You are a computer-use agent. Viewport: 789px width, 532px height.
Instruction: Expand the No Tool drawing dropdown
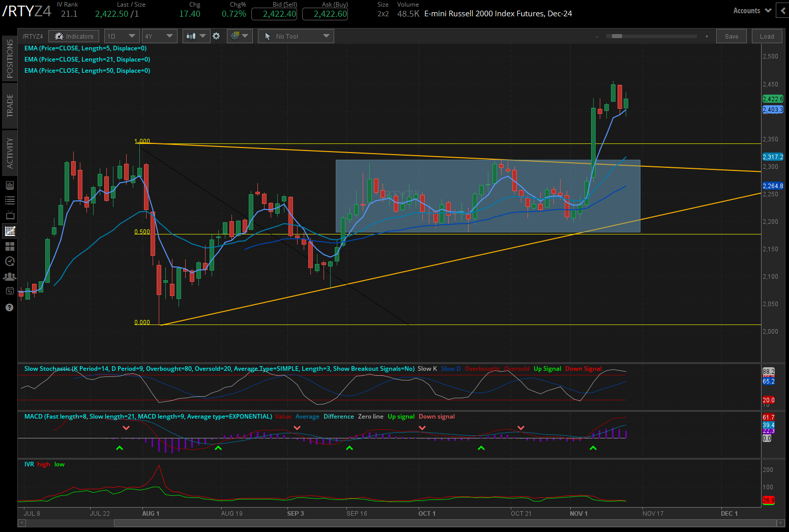click(x=296, y=36)
